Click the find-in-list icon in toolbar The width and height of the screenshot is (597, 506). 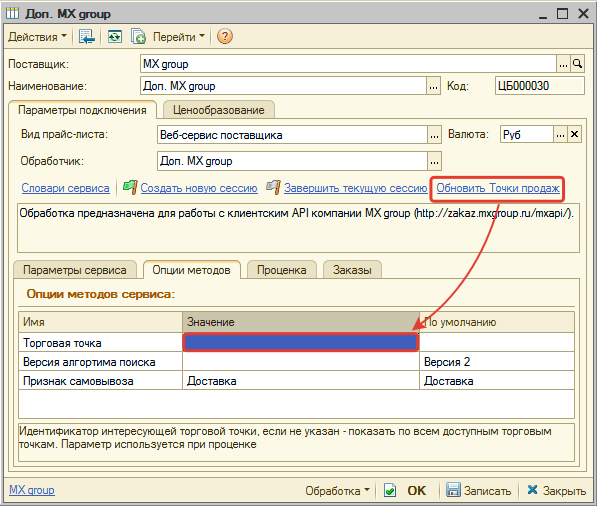[87, 37]
